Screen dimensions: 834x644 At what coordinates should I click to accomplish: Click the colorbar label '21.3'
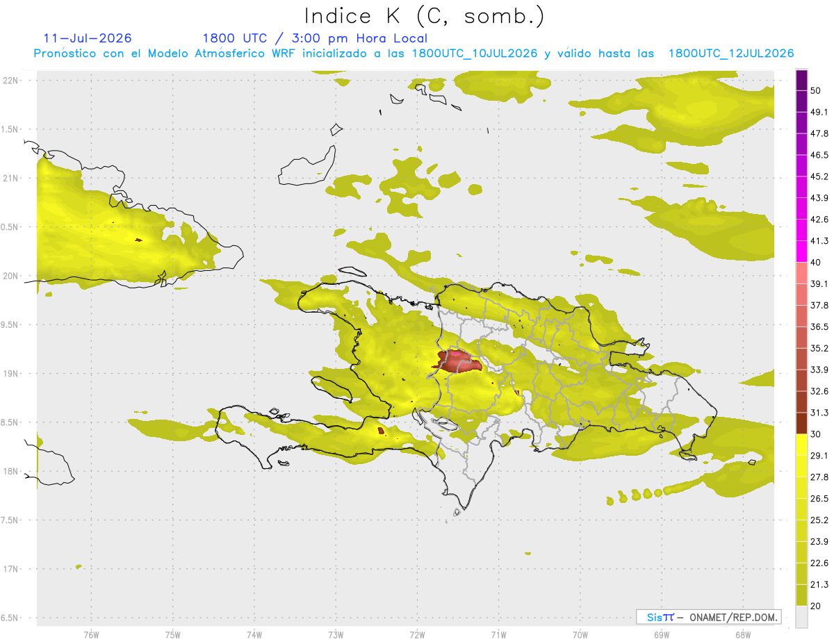[819, 585]
